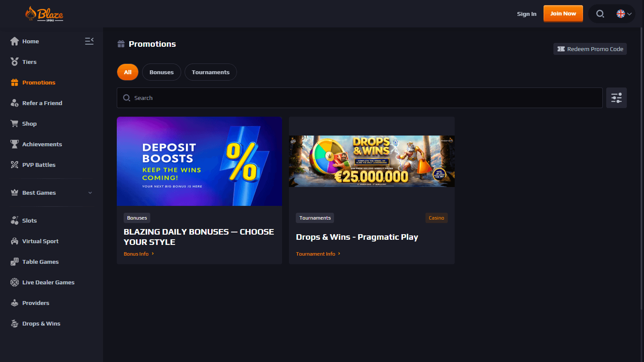Switch to the Tournaments tab

coord(211,72)
